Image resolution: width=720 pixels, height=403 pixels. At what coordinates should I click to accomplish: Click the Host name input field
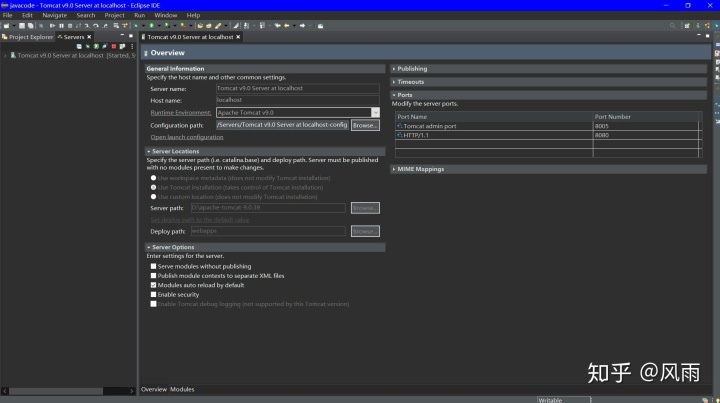298,100
